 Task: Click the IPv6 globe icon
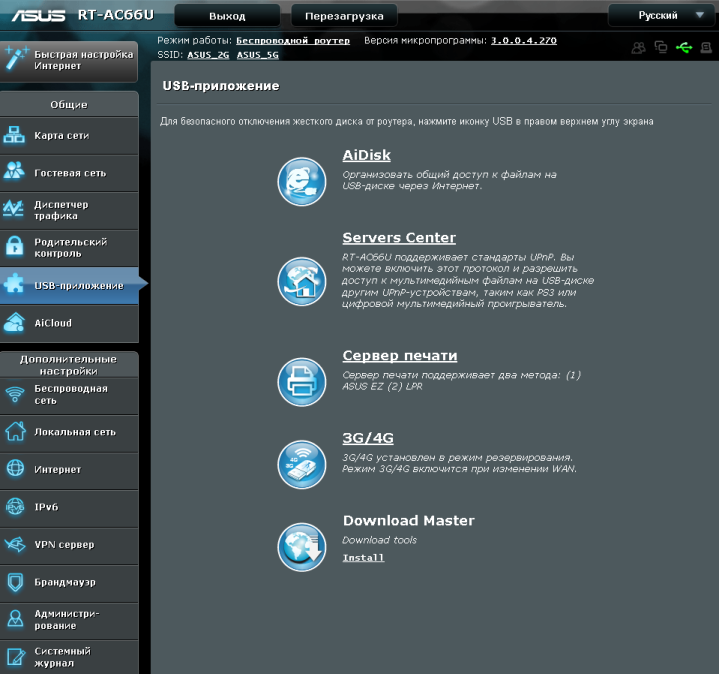click(x=15, y=507)
